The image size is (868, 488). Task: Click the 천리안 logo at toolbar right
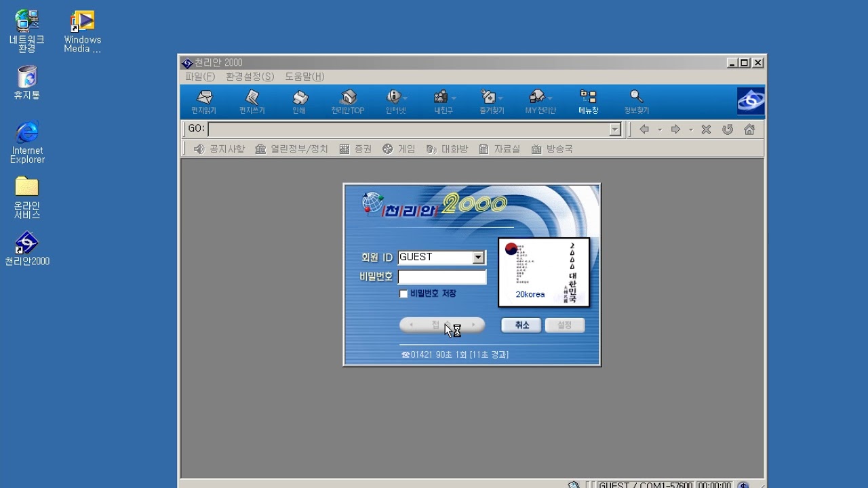click(751, 102)
